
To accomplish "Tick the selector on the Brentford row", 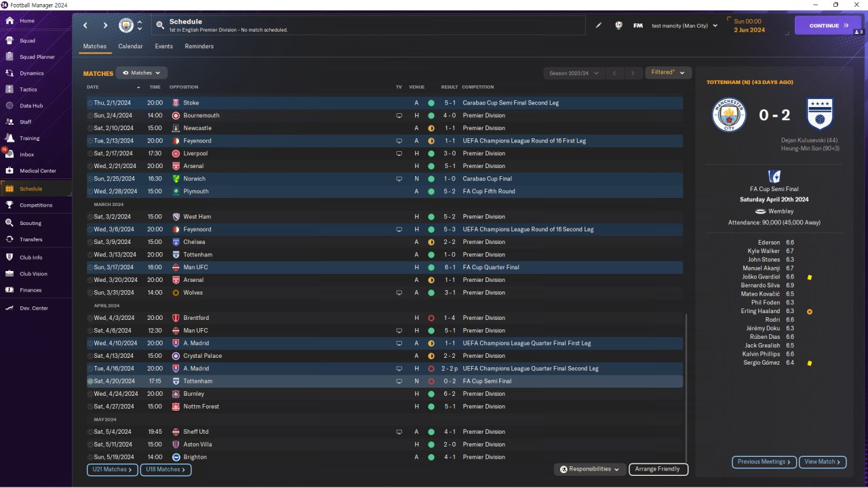I will click(90, 318).
